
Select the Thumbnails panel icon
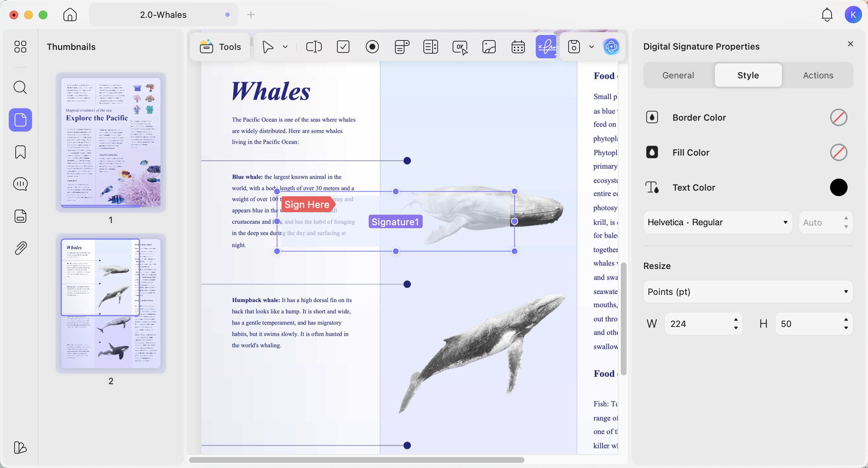[x=20, y=120]
